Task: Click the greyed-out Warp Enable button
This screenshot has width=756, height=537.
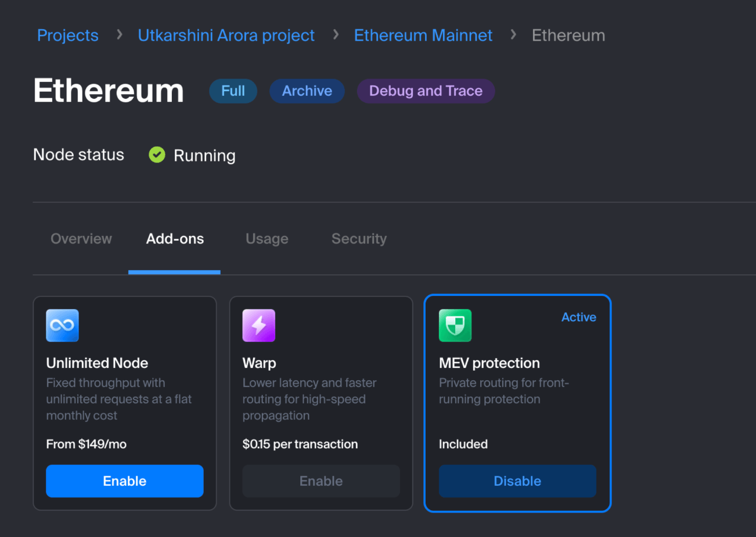Action: tap(321, 481)
